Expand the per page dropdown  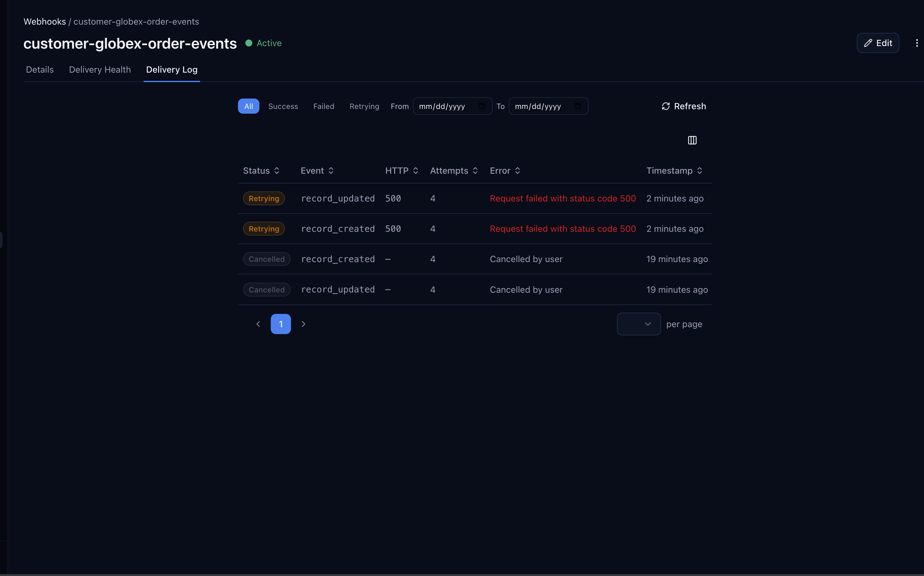click(638, 324)
